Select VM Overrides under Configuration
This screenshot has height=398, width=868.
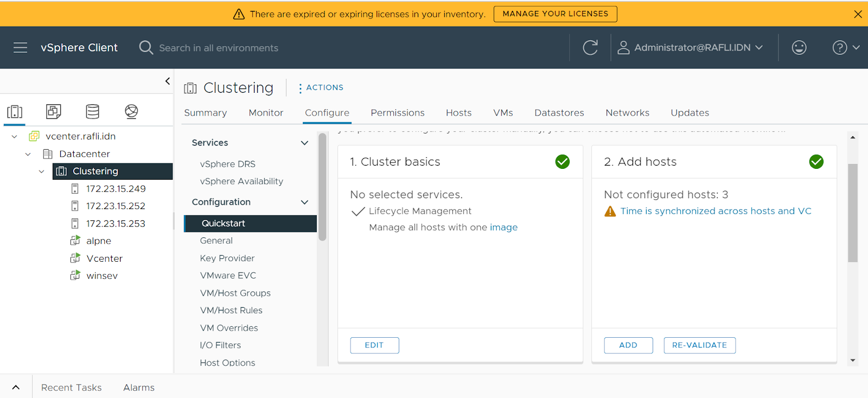229,328
